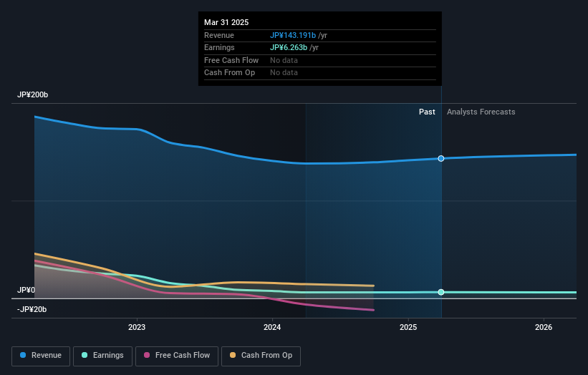This screenshot has width=588, height=375.
Task: Toggle the Revenue legend button
Action: (x=41, y=356)
